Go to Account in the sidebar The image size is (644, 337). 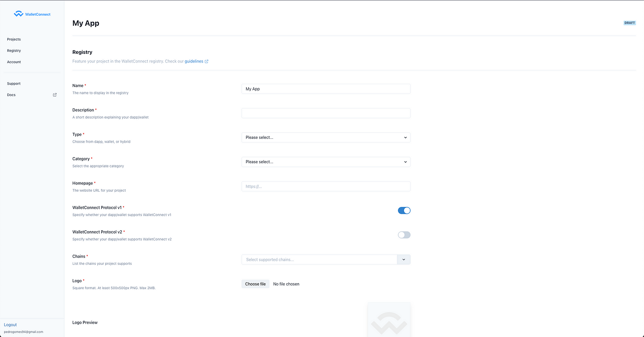(14, 62)
